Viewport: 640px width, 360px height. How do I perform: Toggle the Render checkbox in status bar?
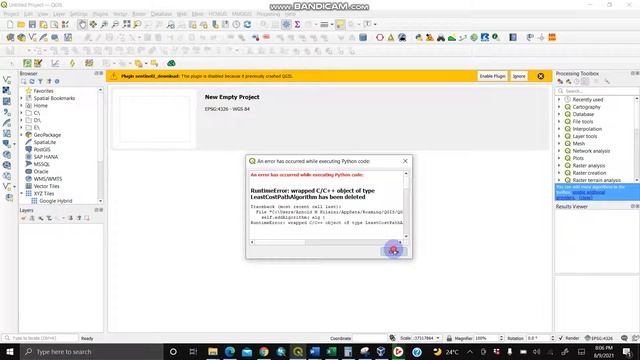(x=561, y=338)
